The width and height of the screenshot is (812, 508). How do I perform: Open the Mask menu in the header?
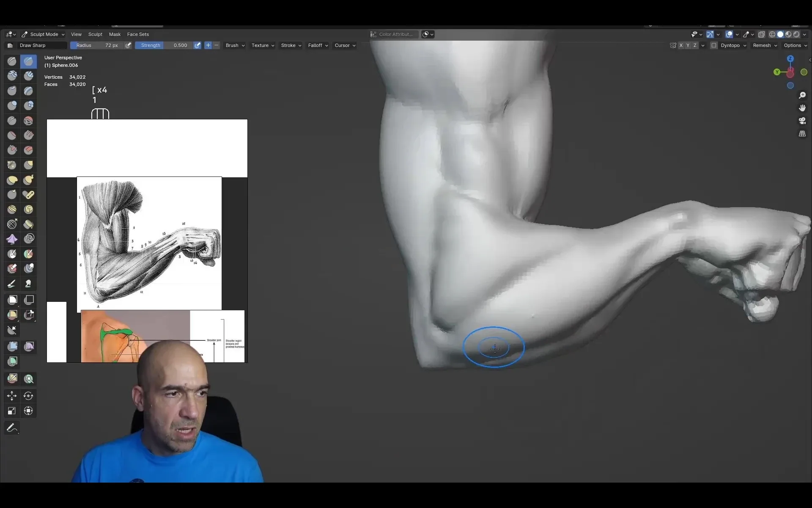115,34
